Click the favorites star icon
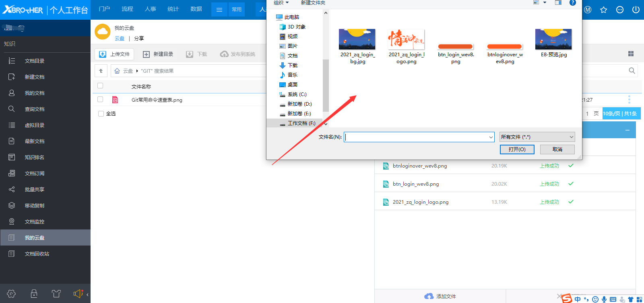The height and width of the screenshot is (303, 644). [x=603, y=10]
